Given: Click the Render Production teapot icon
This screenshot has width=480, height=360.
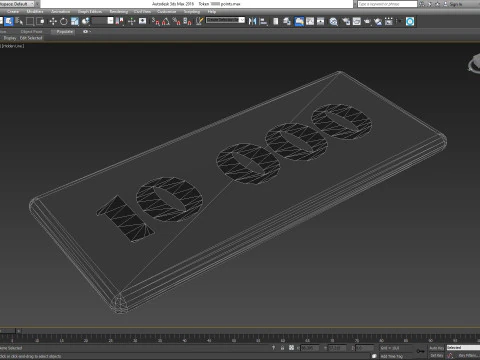Looking at the screenshot, I should pos(367,21).
